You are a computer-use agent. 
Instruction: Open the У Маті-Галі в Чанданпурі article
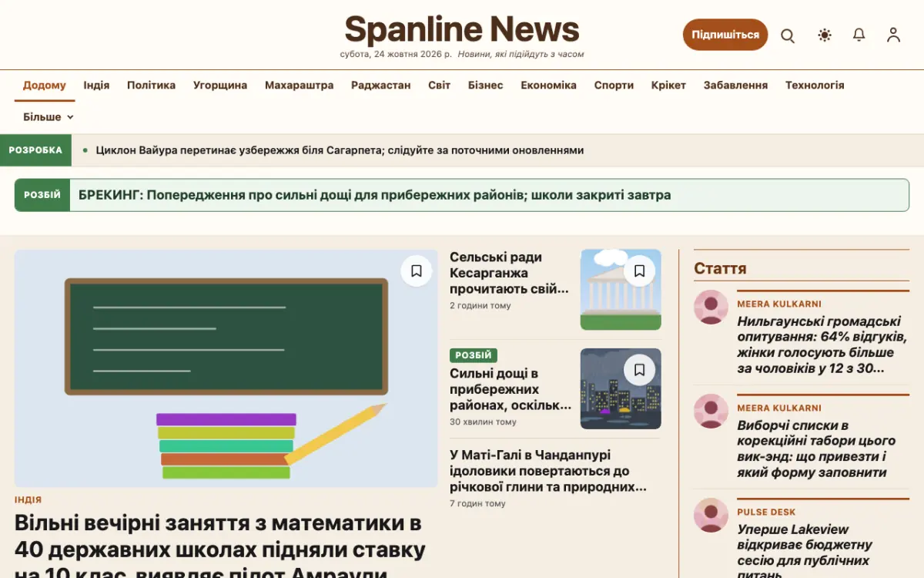click(548, 471)
